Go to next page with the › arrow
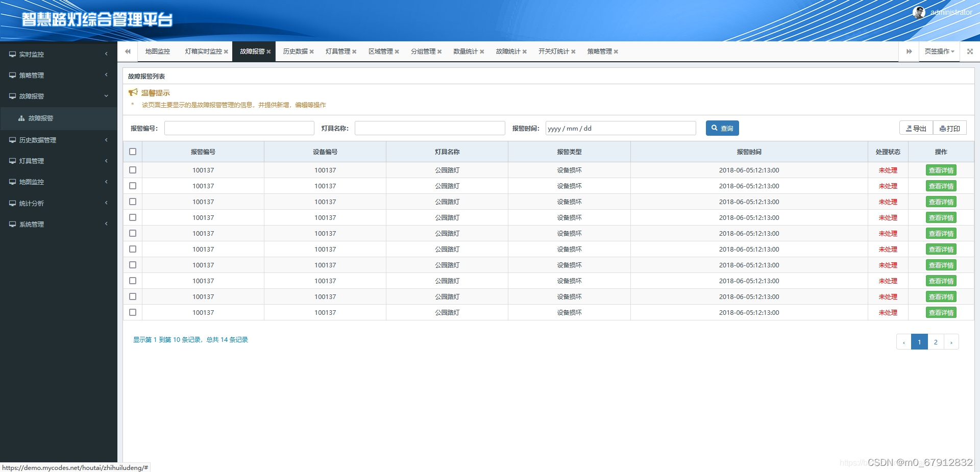980x472 pixels. (951, 342)
